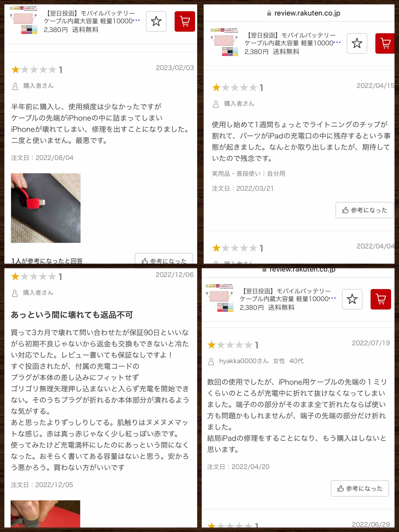Click the red cart button above the 2022/07/19 review
This screenshot has height=532, width=399.
click(x=381, y=299)
